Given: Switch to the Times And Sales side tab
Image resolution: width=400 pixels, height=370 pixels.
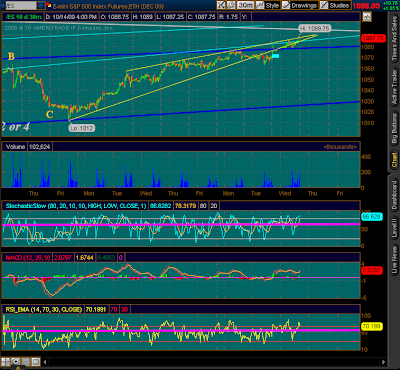Looking at the screenshot, I should [x=394, y=39].
